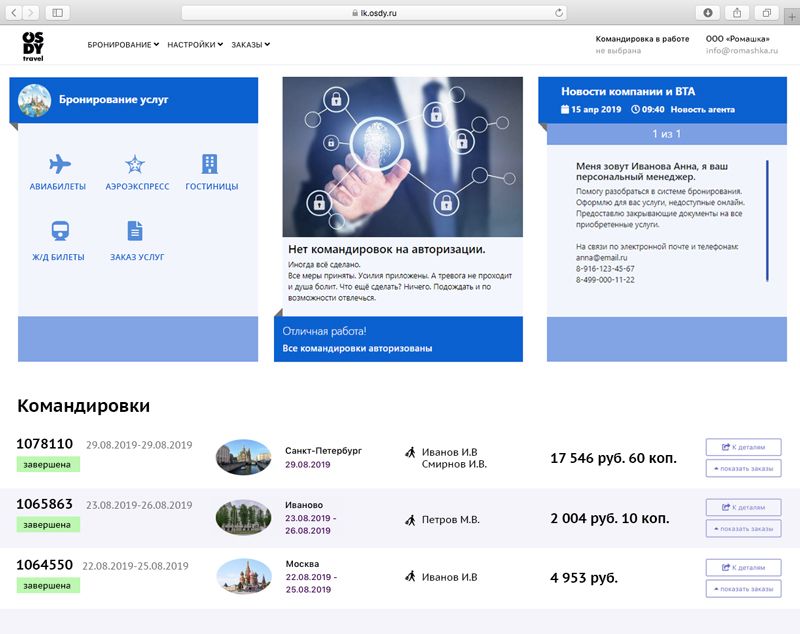Screen dimensions: 800x634
Task: Open details for trip 1064550
Action: [743, 567]
